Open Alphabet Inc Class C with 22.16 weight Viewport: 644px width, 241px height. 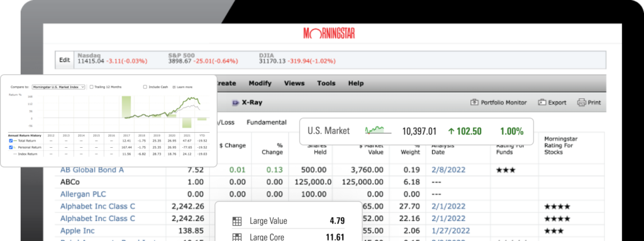click(97, 218)
